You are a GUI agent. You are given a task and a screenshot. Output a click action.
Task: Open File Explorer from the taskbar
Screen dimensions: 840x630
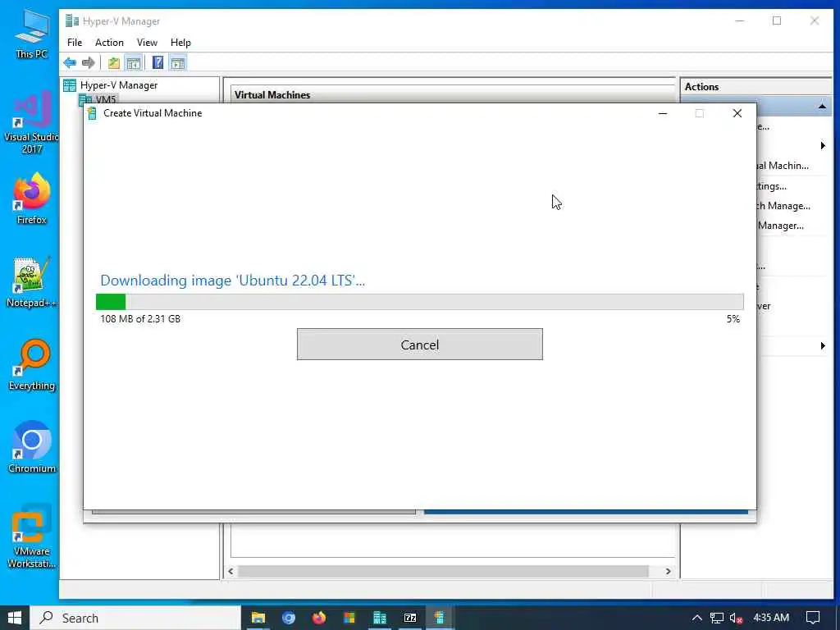pos(258,618)
